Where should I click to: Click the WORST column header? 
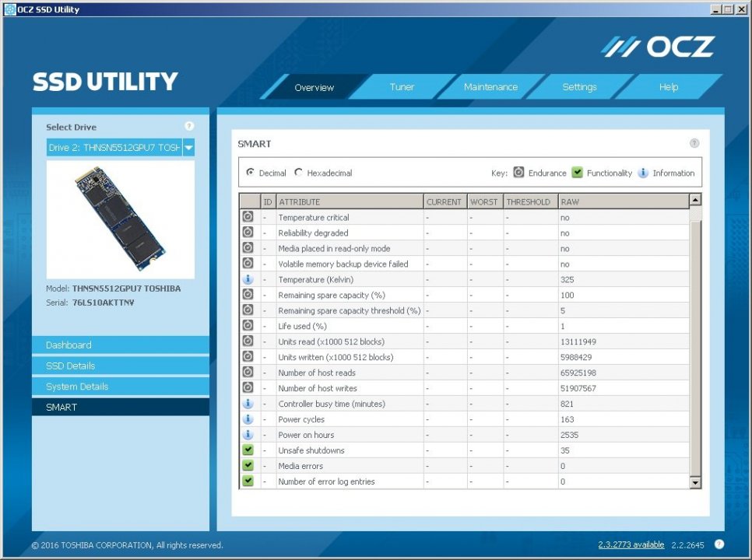pos(485,201)
